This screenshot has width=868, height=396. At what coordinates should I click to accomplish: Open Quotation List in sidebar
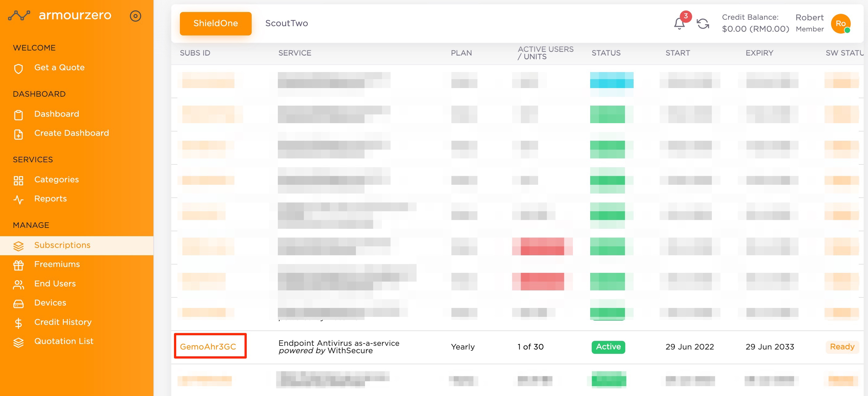pos(64,341)
